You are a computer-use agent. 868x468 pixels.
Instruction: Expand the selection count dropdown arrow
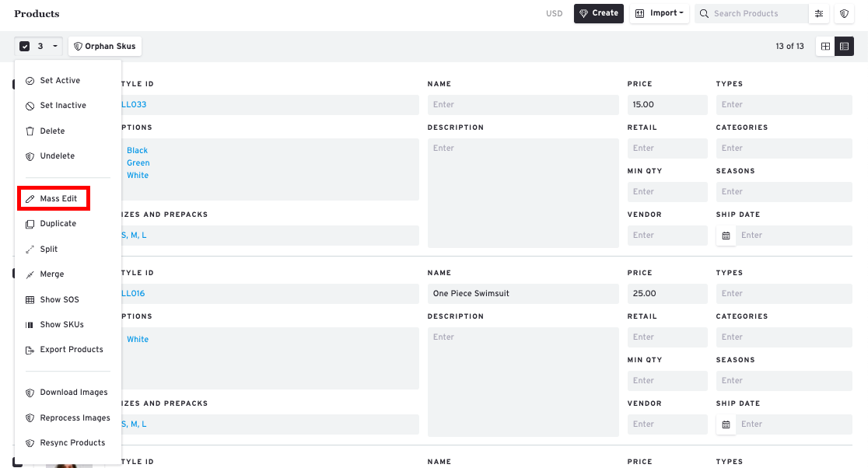pyautogui.click(x=55, y=47)
